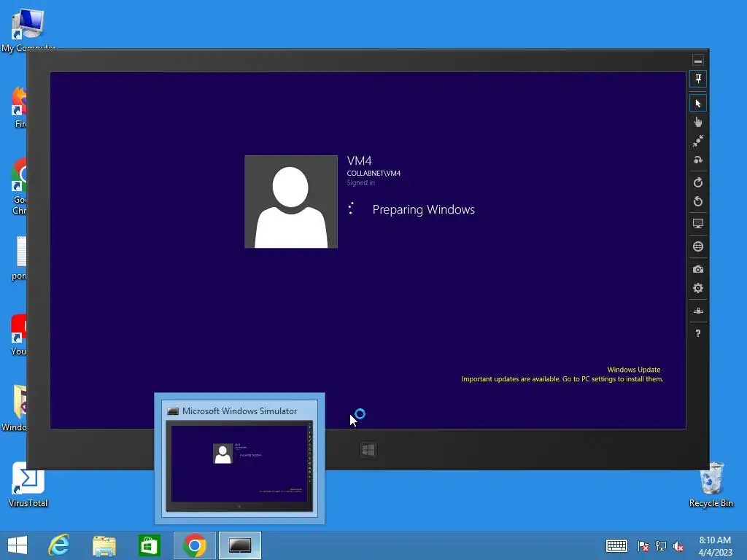Open network status tray icon
This screenshot has height=560, width=747.
coord(661,546)
